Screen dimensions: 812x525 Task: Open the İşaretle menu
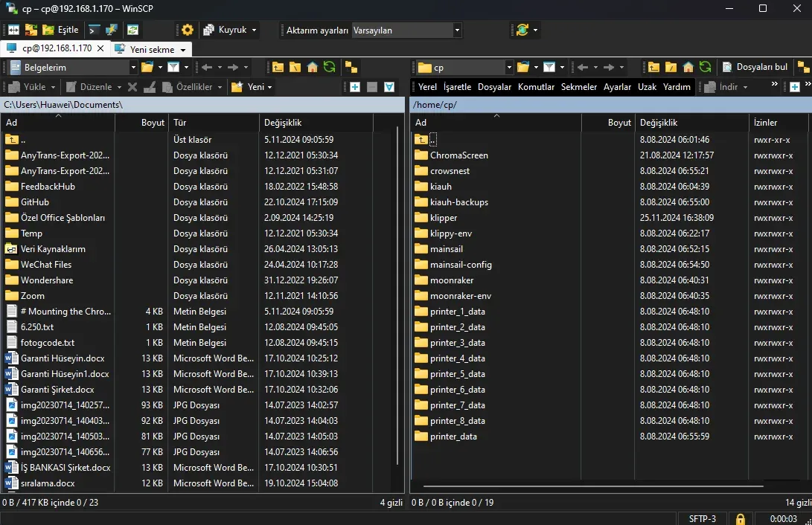pyautogui.click(x=457, y=87)
